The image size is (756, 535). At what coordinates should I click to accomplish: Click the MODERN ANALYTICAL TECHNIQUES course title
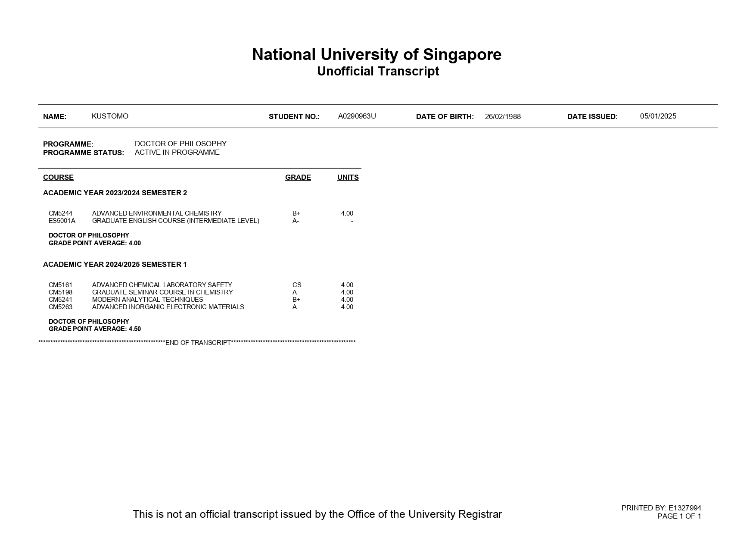[x=147, y=299]
